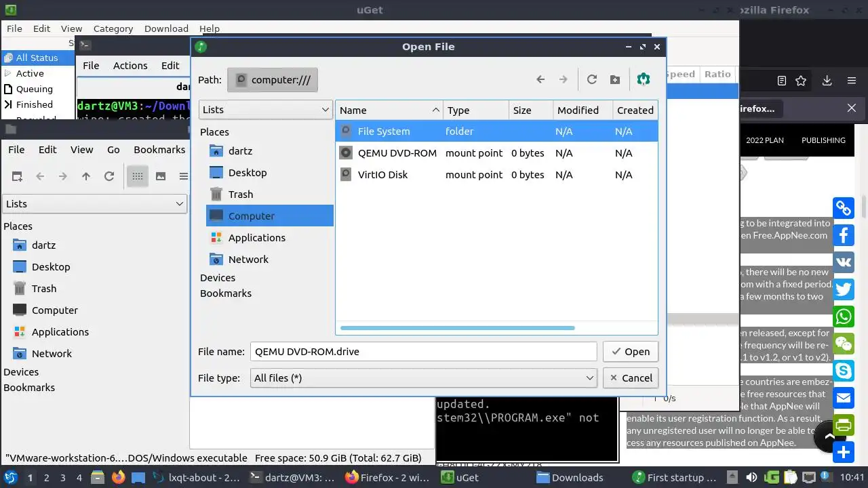Select the VirtIO Disk row
The height and width of the screenshot is (488, 868).
coord(496,174)
